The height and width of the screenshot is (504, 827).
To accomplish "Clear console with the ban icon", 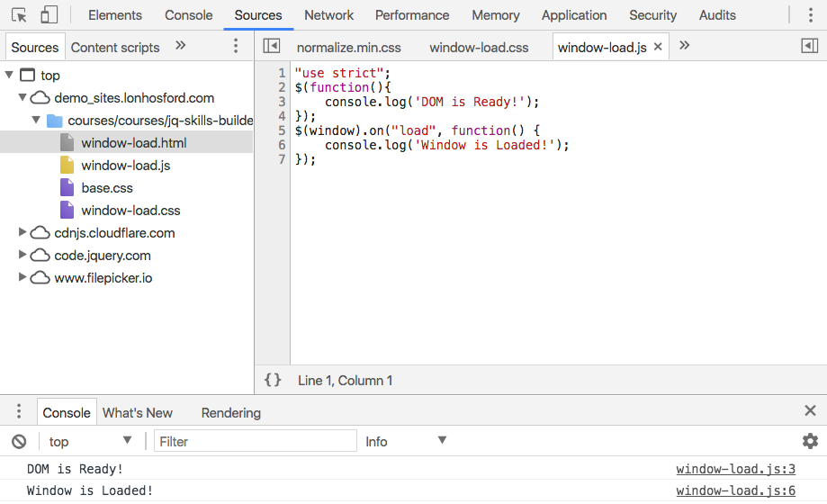I will pyautogui.click(x=19, y=441).
